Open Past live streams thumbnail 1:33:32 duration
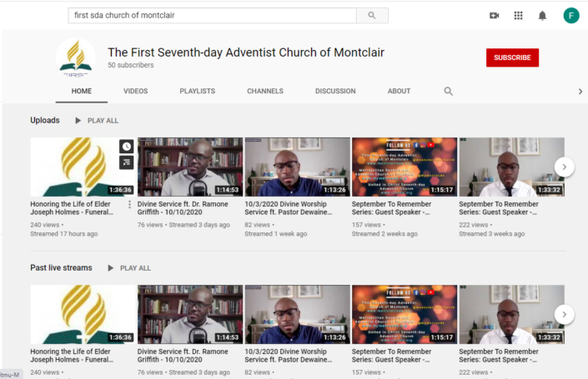Viewport: 588px width, 379px height. coord(511,315)
